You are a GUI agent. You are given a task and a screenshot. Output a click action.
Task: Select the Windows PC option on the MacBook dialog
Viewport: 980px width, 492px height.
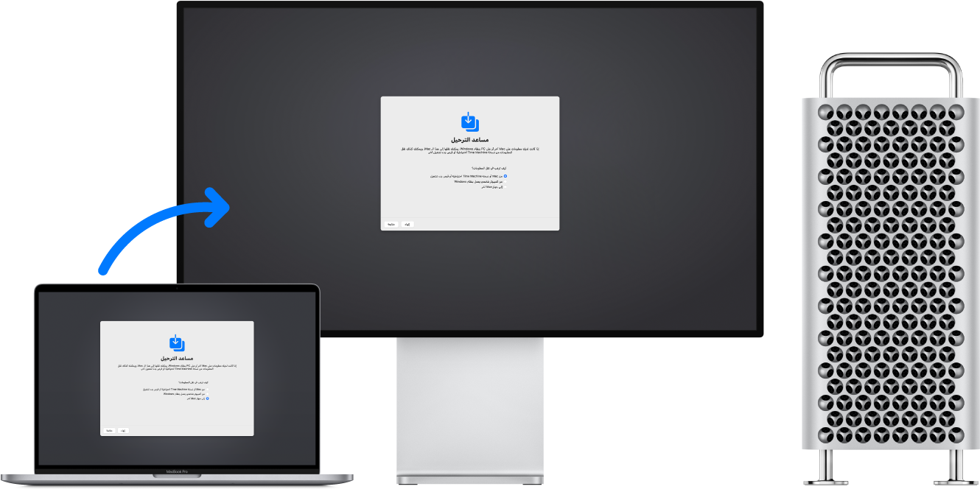(209, 394)
